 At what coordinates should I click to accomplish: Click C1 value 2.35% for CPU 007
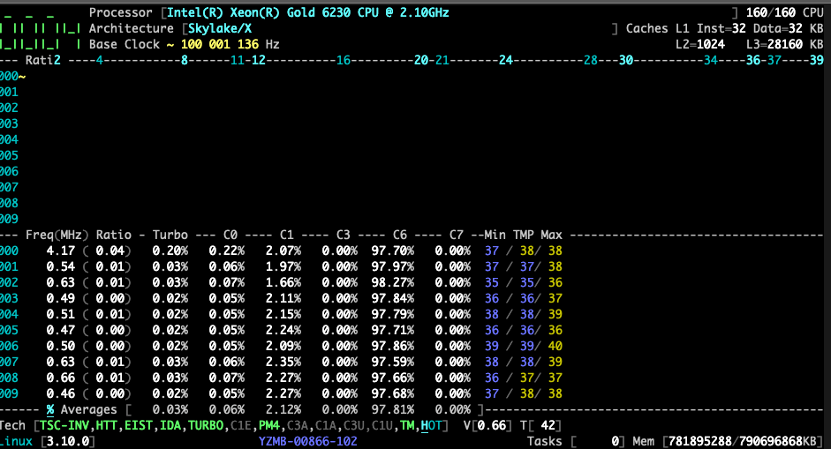coord(283,362)
